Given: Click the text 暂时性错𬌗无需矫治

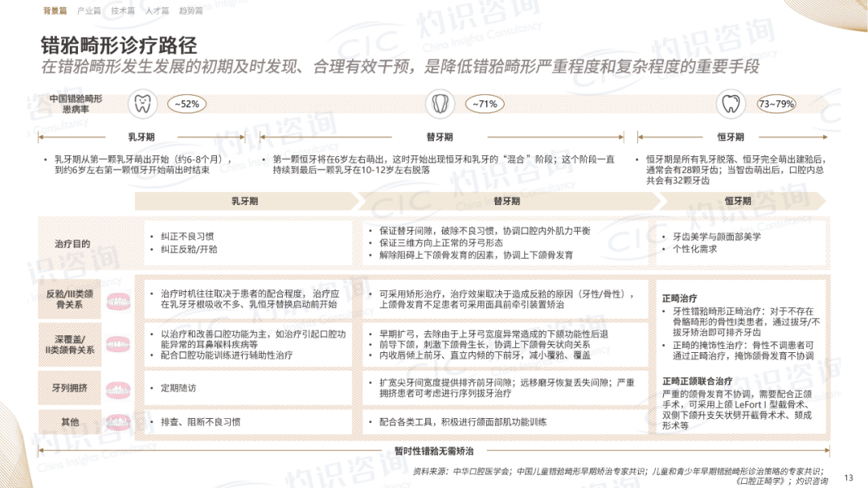Looking at the screenshot, I should [434, 451].
